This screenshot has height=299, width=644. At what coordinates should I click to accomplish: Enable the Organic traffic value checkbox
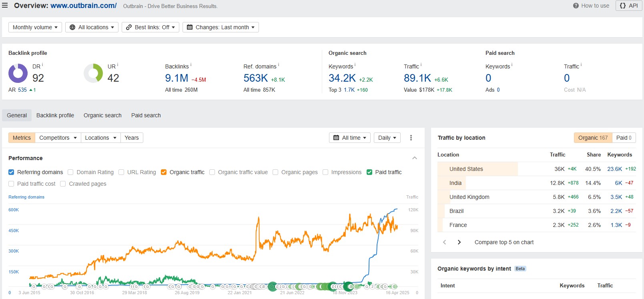tap(212, 172)
